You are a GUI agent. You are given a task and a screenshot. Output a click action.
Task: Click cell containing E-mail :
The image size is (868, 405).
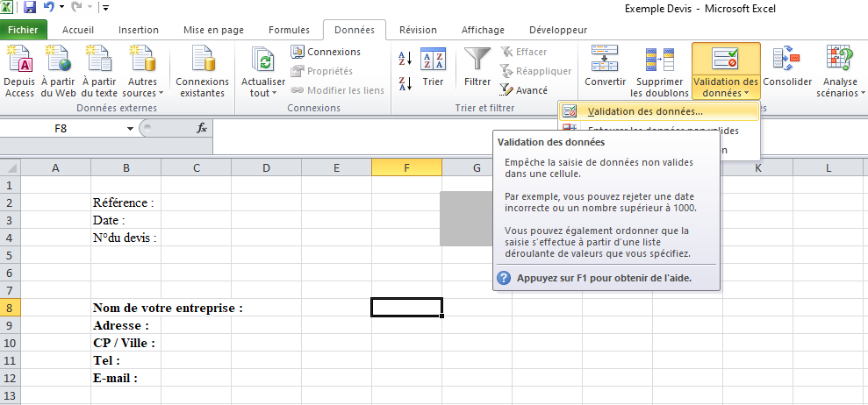pyautogui.click(x=126, y=379)
